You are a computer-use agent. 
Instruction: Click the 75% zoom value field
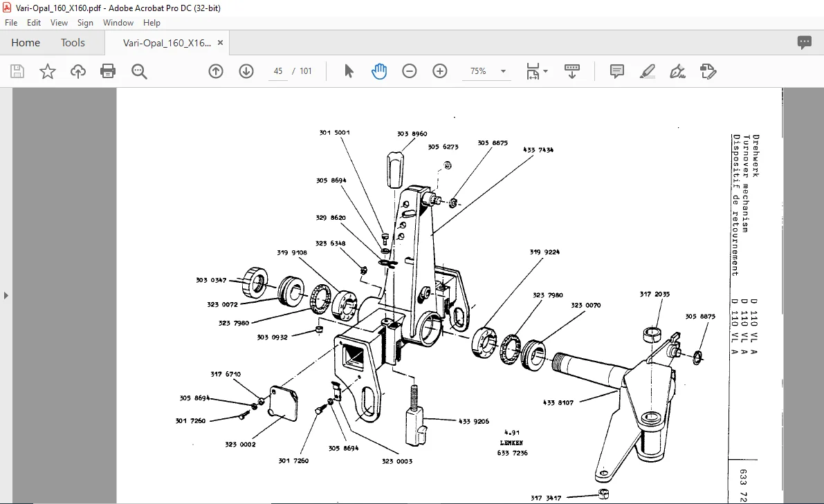(478, 71)
